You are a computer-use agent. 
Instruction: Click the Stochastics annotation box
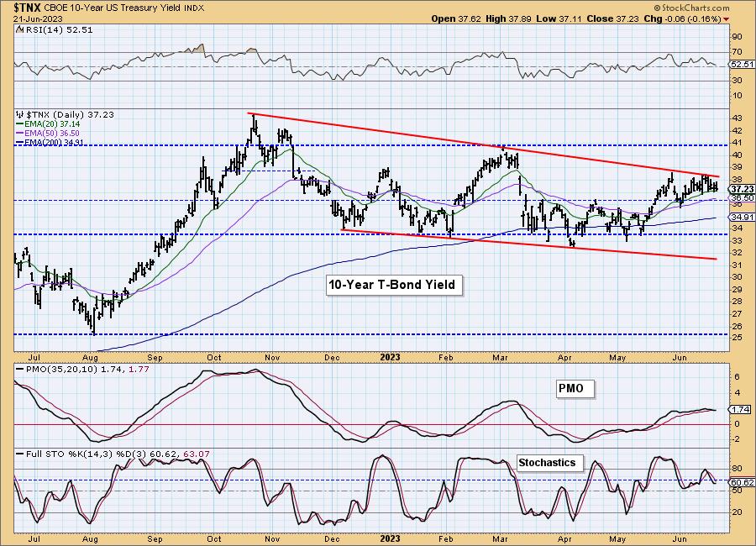549,463
